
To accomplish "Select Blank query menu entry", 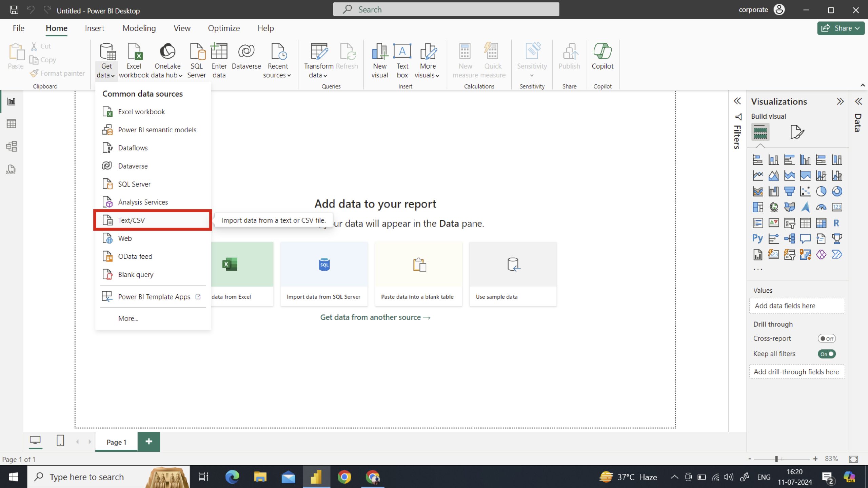I will [153, 274].
